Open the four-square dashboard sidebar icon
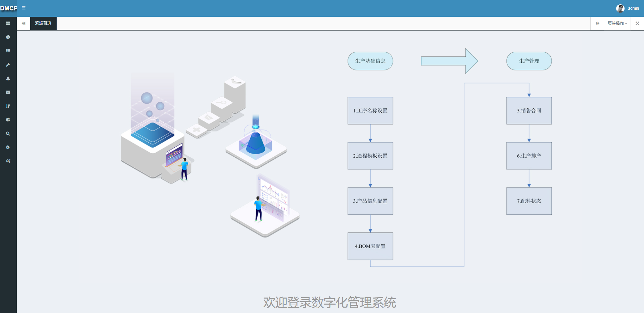Screen dimensions: 644x315 click(x=8, y=23)
